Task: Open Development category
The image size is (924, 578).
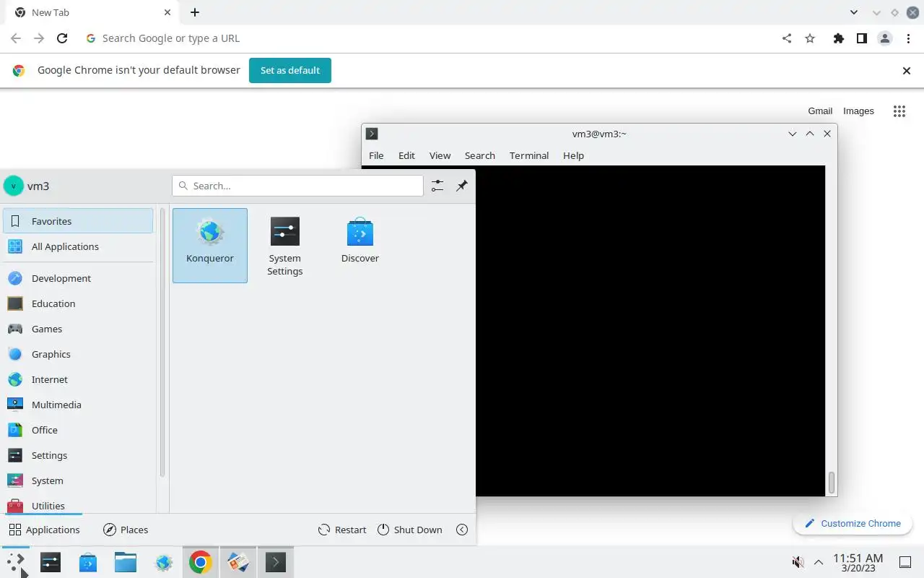Action: click(x=78, y=278)
